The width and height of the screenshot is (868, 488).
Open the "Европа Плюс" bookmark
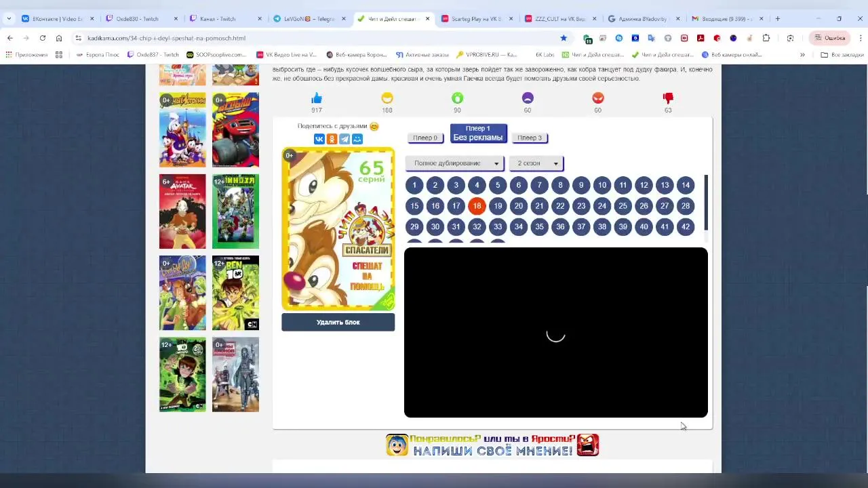(98, 55)
